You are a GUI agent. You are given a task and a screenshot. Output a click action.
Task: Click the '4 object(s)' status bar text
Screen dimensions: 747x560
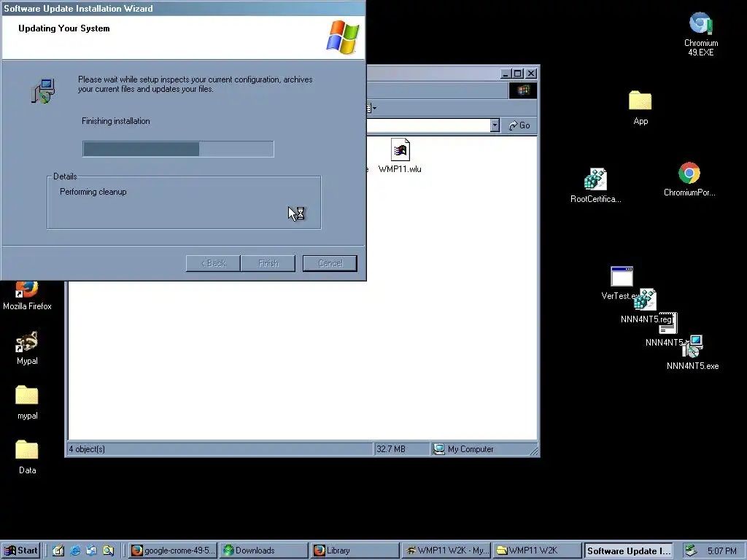[87, 449]
